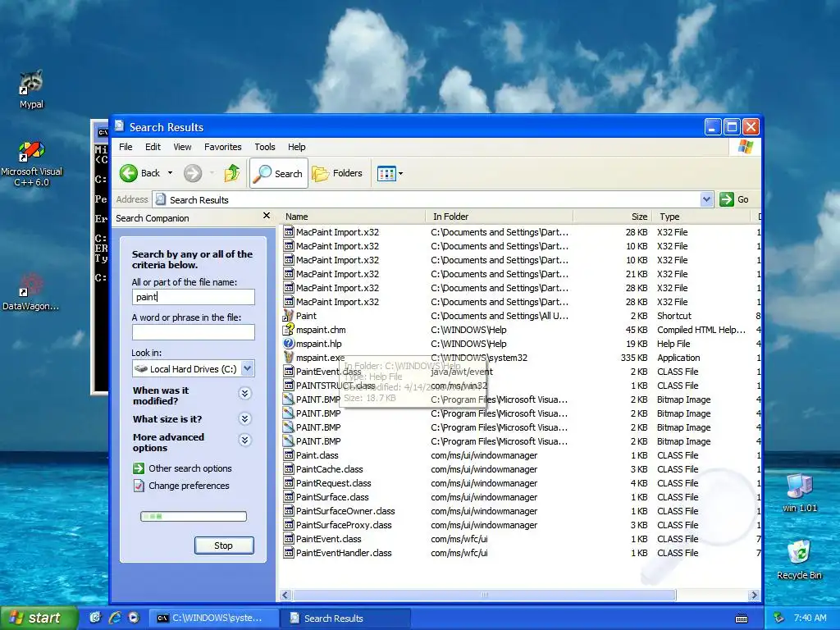Click horizontal scrollbar left arrow
Image resolution: width=840 pixels, height=630 pixels.
pos(285,595)
